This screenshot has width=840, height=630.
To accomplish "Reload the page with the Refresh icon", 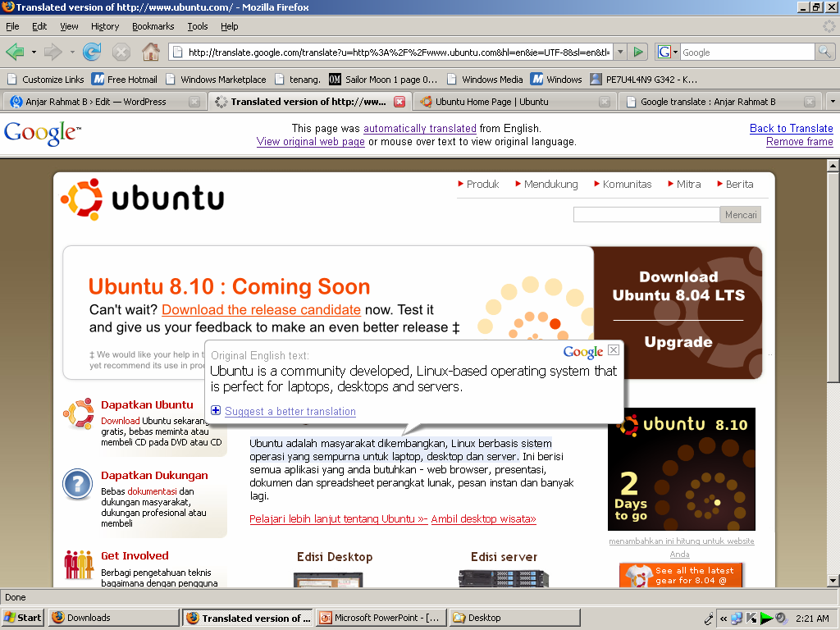I will pos(92,52).
